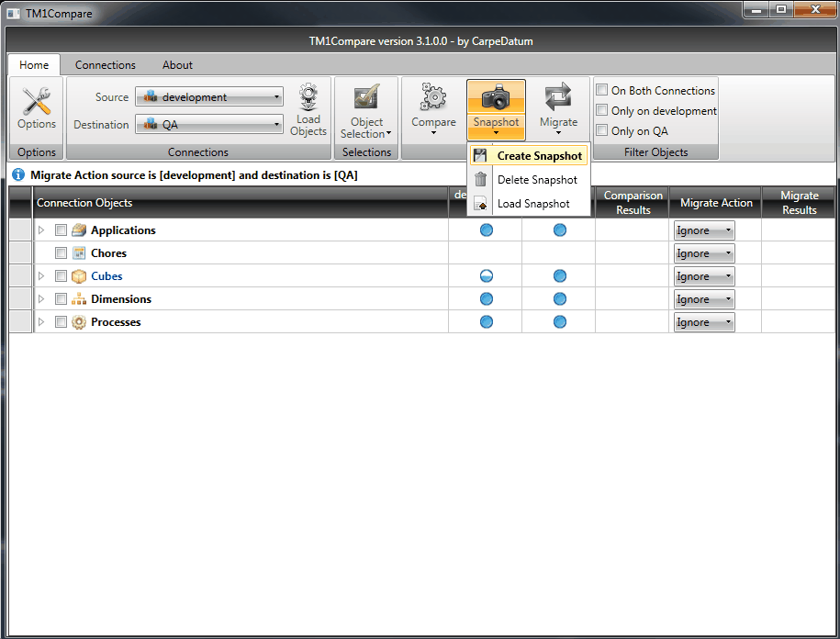This screenshot has height=639, width=840.
Task: Click the Cubes box icon
Action: point(79,276)
